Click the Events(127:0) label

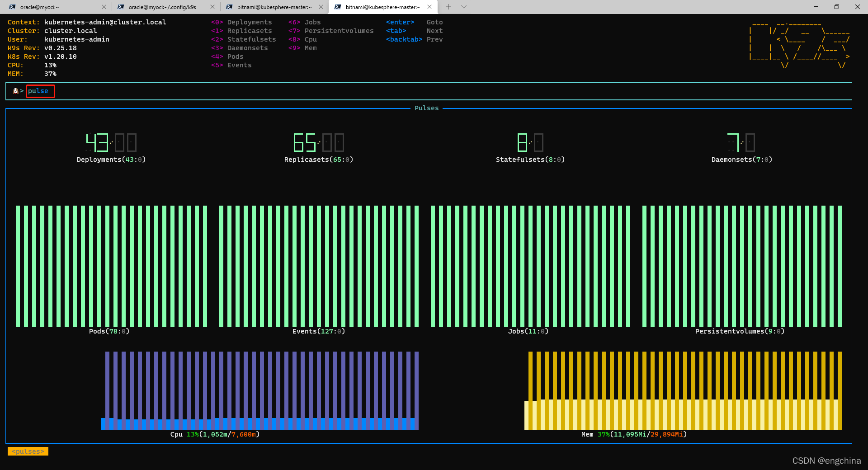coord(318,331)
